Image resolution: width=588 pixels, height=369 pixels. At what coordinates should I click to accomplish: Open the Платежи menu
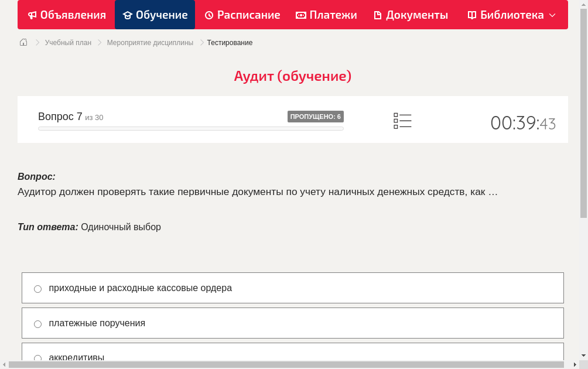(x=326, y=15)
